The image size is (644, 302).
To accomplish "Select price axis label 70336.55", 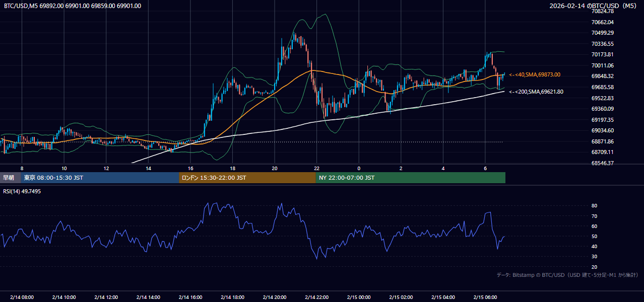I will coord(603,44).
